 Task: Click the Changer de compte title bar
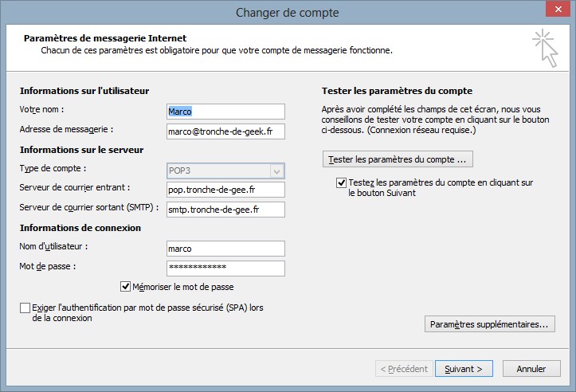pyautogui.click(x=288, y=12)
